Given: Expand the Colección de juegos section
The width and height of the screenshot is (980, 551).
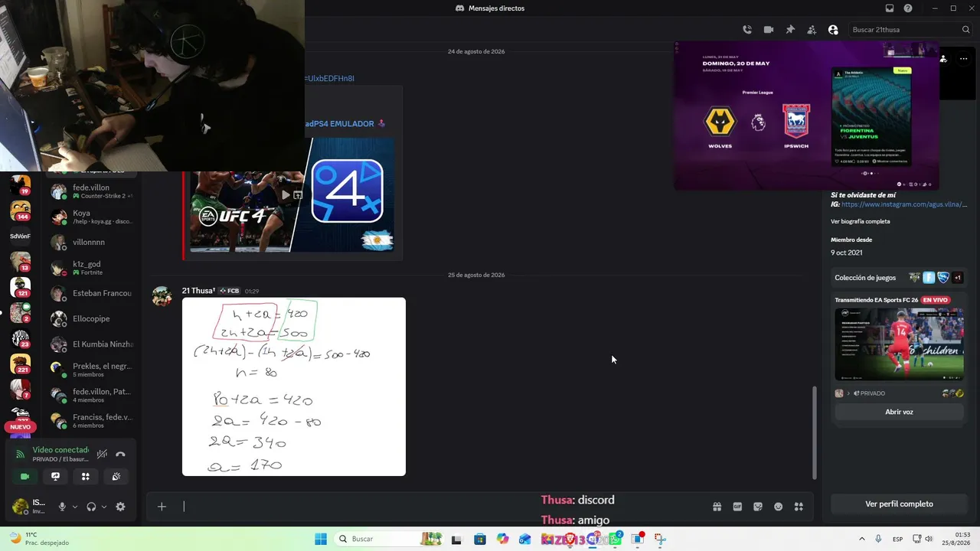Looking at the screenshot, I should click(899, 278).
